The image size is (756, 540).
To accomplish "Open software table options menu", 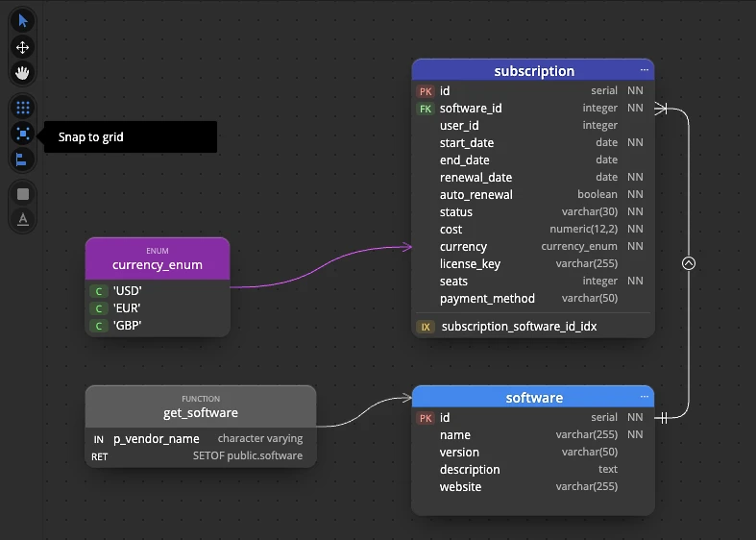I will pos(645,396).
